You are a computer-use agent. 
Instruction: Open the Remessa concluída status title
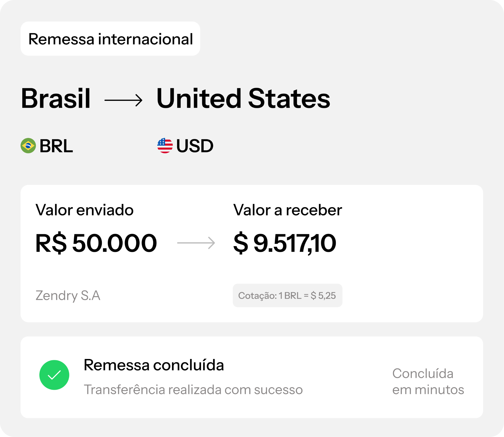pyautogui.click(x=154, y=365)
